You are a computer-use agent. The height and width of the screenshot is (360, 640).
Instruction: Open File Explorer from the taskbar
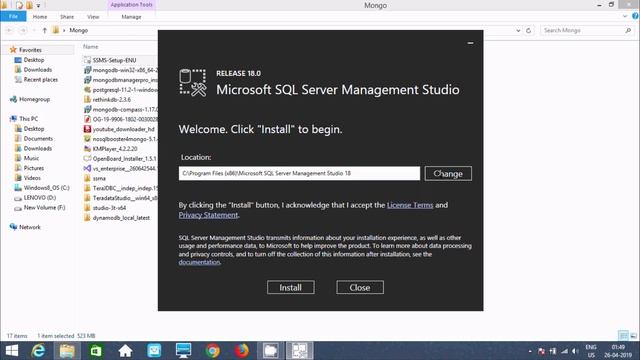point(67,351)
